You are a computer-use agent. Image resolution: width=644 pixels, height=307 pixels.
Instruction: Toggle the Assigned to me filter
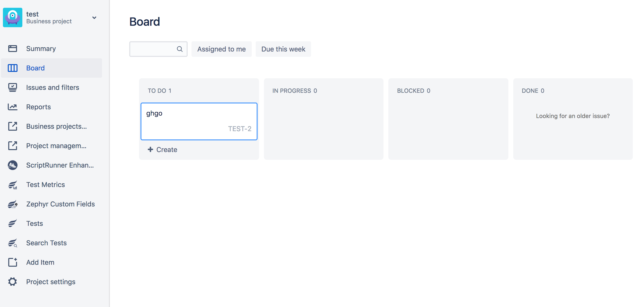(221, 49)
